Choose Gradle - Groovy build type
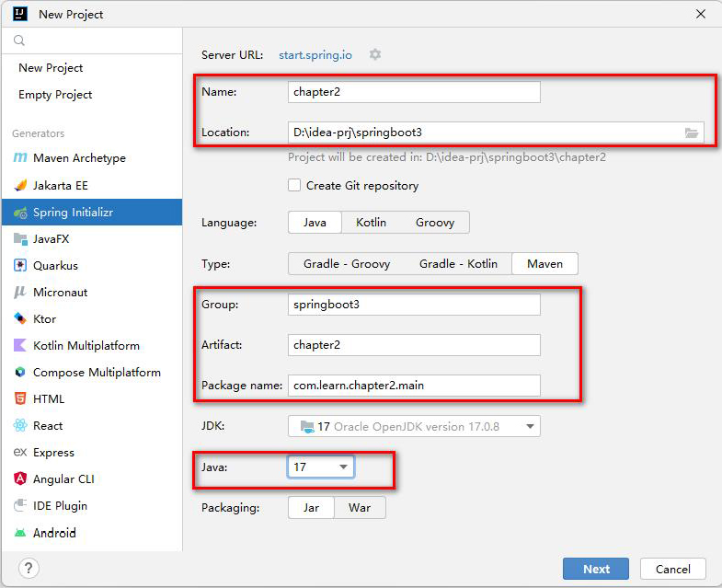The height and width of the screenshot is (588, 722). click(x=347, y=264)
